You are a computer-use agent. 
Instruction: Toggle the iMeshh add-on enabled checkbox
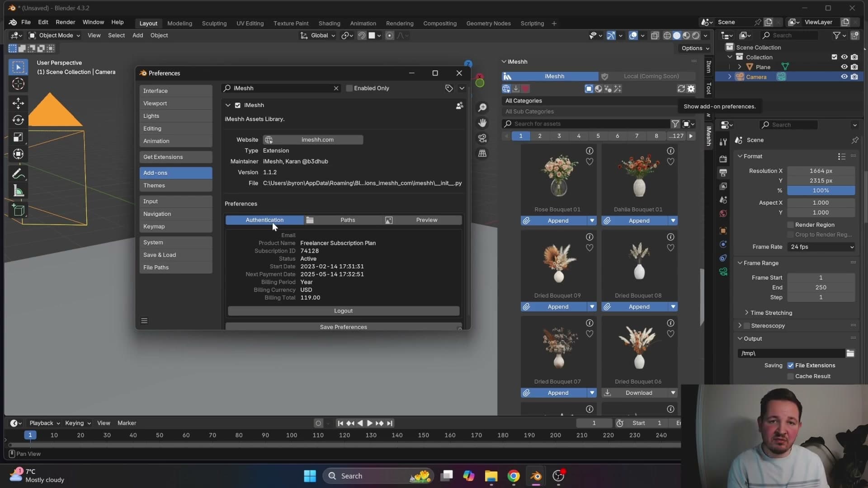[x=238, y=105]
